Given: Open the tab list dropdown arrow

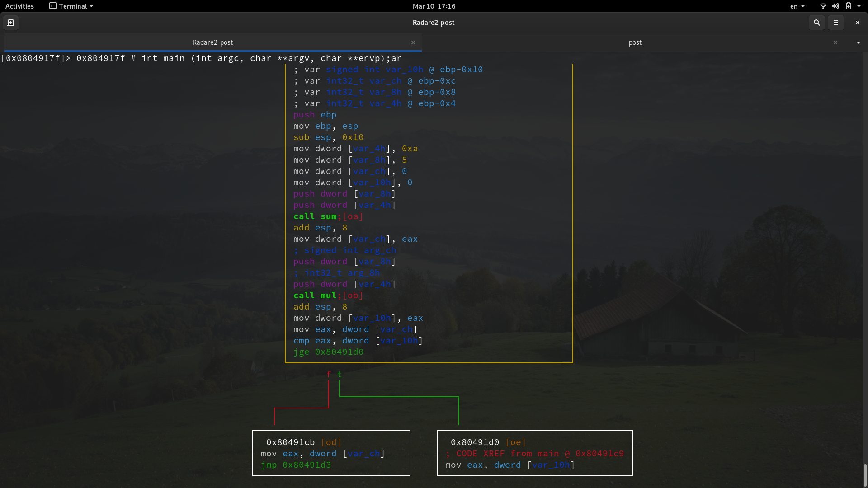Looking at the screenshot, I should click(x=858, y=42).
